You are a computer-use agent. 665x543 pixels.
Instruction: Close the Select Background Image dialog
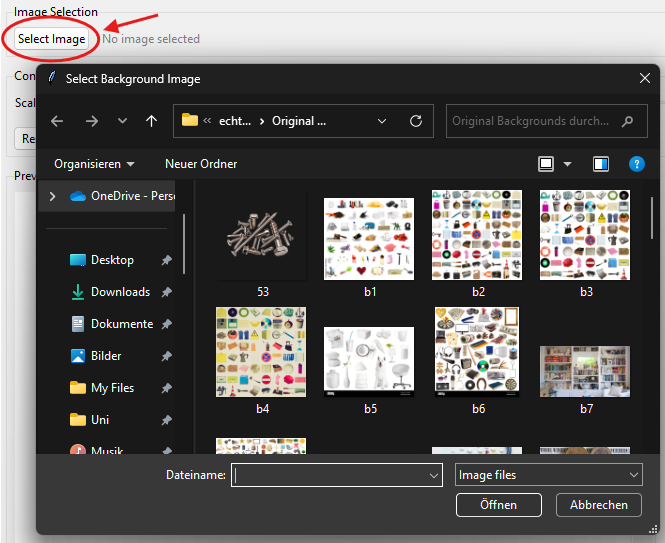[645, 78]
